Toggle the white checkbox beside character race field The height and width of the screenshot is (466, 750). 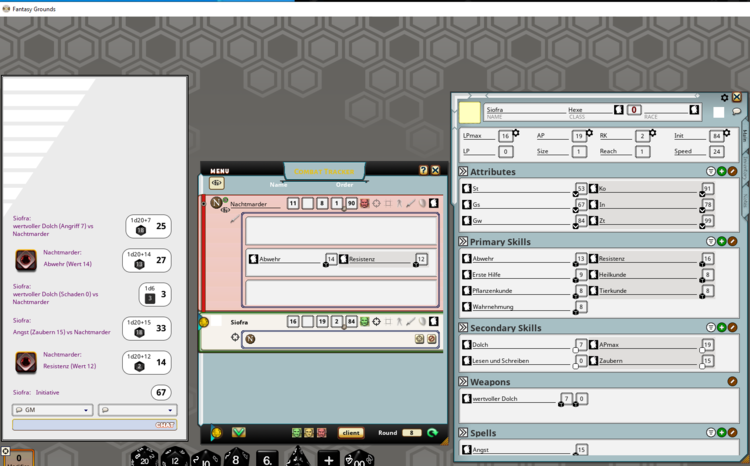point(718,111)
